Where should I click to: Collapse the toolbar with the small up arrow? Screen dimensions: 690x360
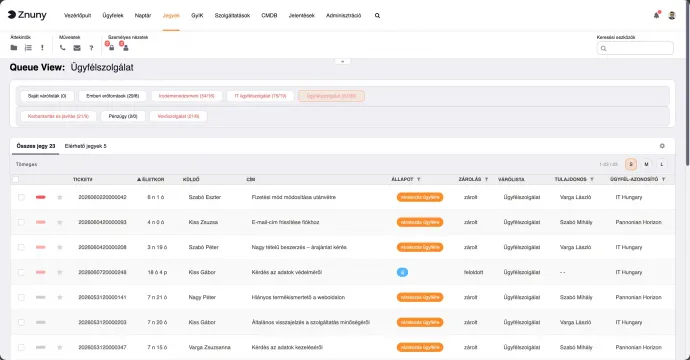coord(342,62)
